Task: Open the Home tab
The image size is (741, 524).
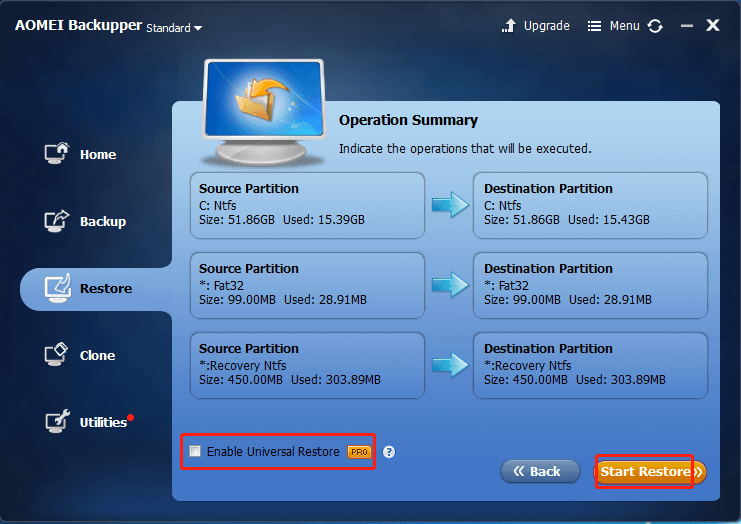Action: coord(98,155)
